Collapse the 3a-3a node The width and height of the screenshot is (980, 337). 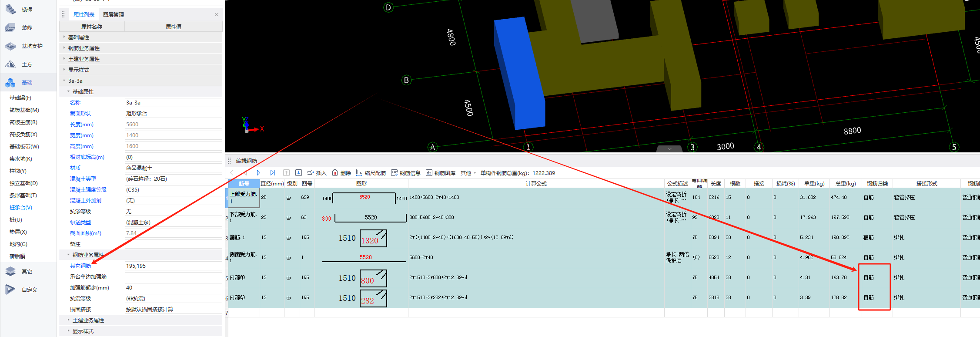[64, 81]
